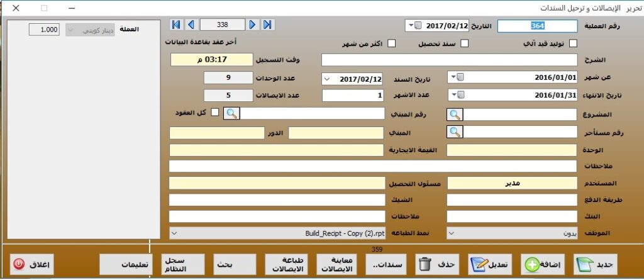
Task: Click the المبنى building name field
Action: point(336,133)
